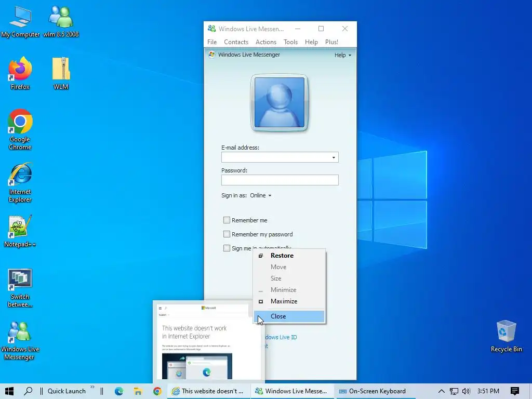Open My Computer desktop icon
Viewport: 532px width, 399px height.
tap(20, 22)
